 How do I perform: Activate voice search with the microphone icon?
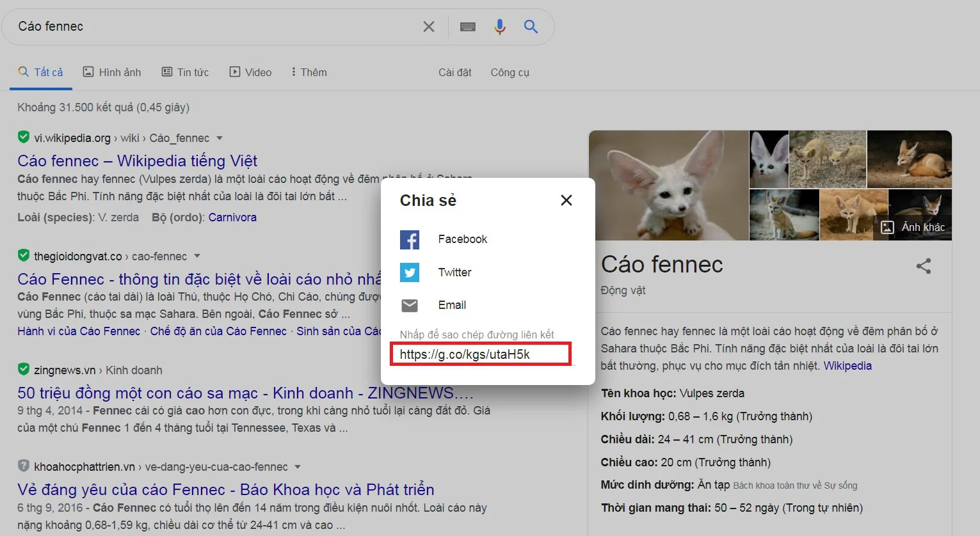coord(499,26)
